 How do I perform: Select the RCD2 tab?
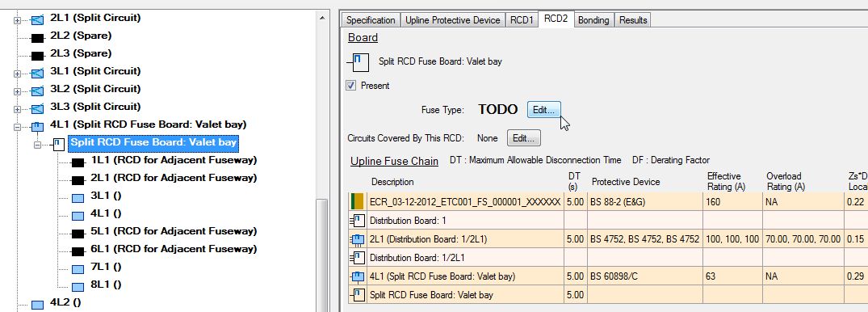556,19
